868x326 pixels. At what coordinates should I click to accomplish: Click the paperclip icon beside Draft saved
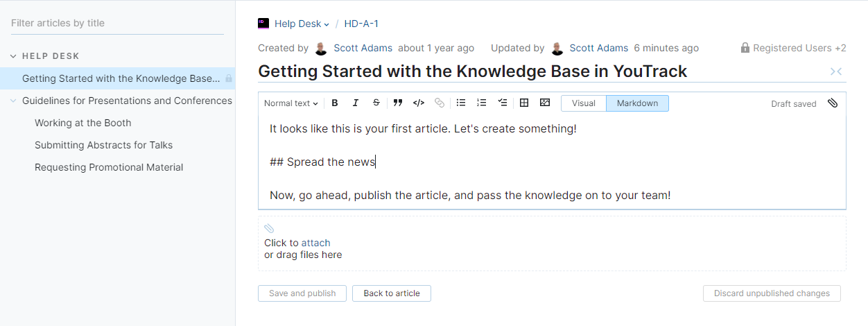coord(833,103)
